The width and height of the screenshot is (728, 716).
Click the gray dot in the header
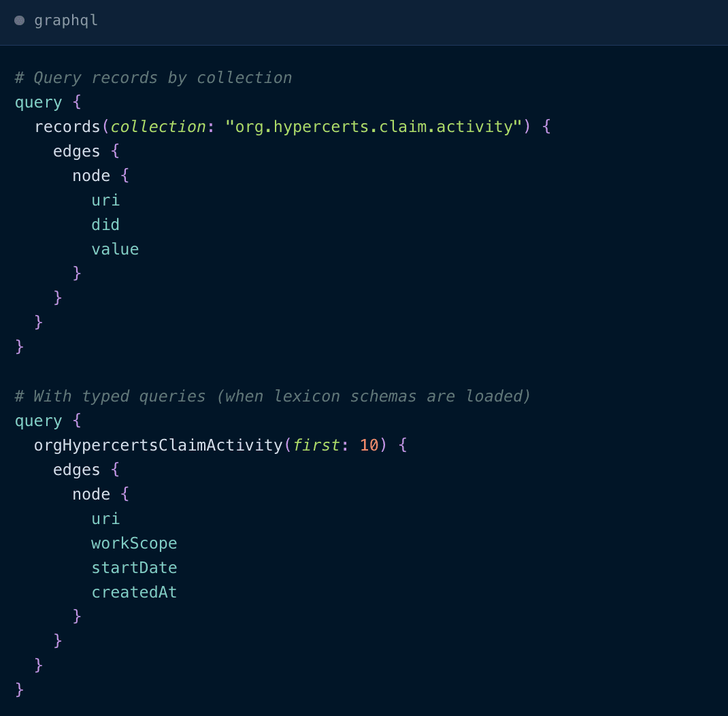point(19,20)
